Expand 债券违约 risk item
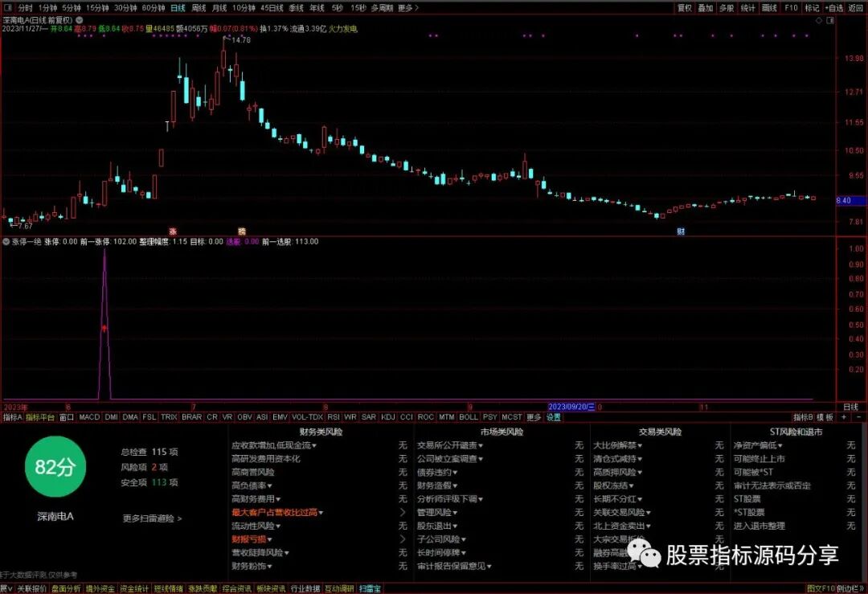The image size is (868, 594). tap(437, 472)
